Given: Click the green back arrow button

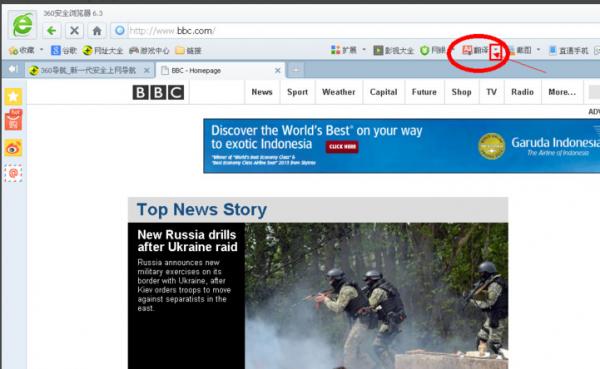Looking at the screenshot, I should click(x=52, y=31).
